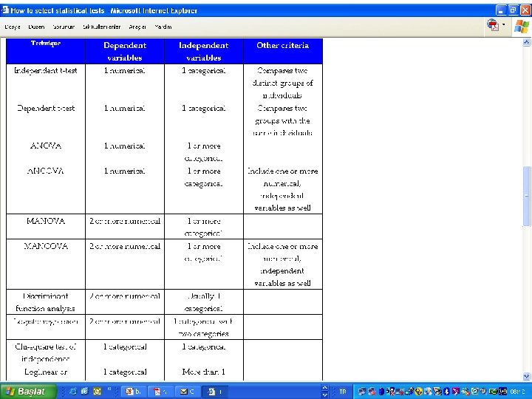Expand the quick launch overflow chevron

pyautogui.click(x=109, y=389)
